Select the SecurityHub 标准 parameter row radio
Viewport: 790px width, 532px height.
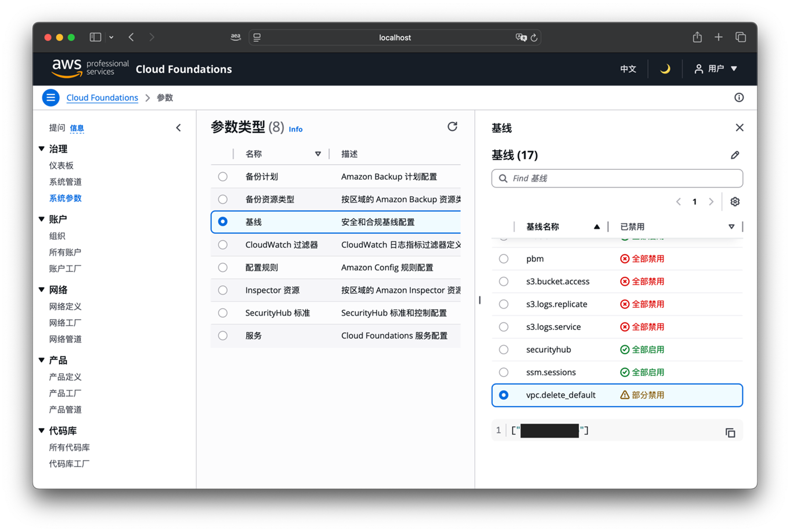pyautogui.click(x=223, y=313)
